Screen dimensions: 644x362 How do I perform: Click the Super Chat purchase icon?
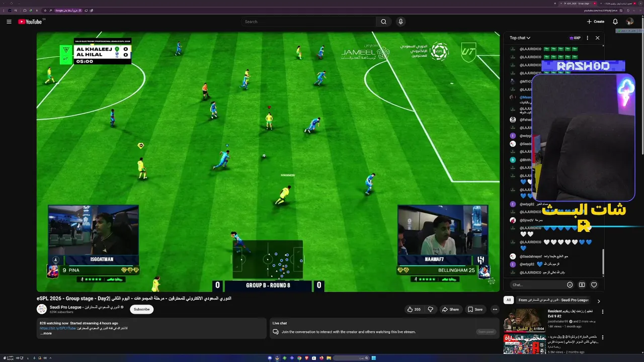pyautogui.click(x=582, y=285)
